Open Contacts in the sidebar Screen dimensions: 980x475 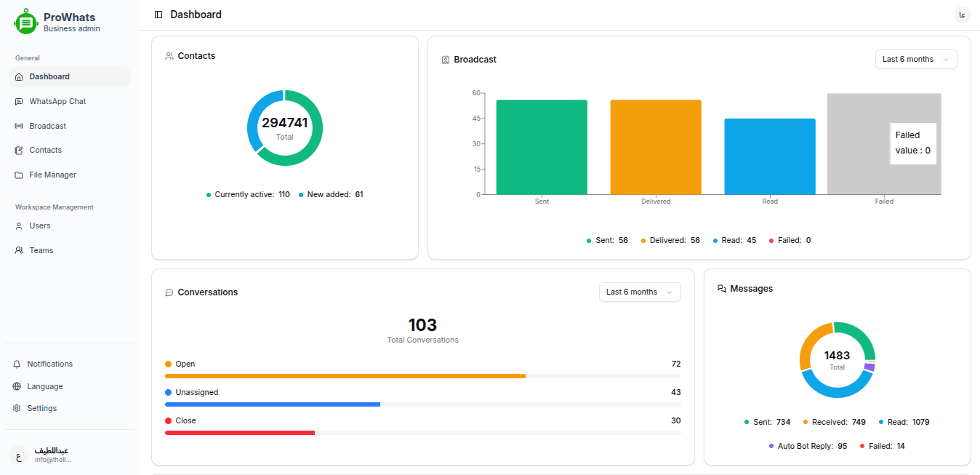45,151
